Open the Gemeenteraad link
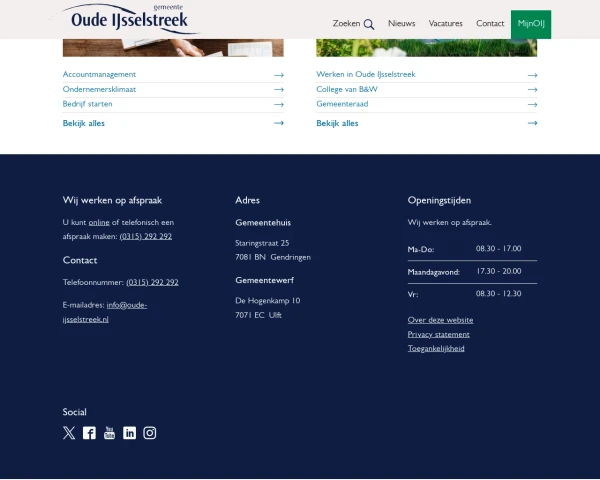 coord(342,104)
